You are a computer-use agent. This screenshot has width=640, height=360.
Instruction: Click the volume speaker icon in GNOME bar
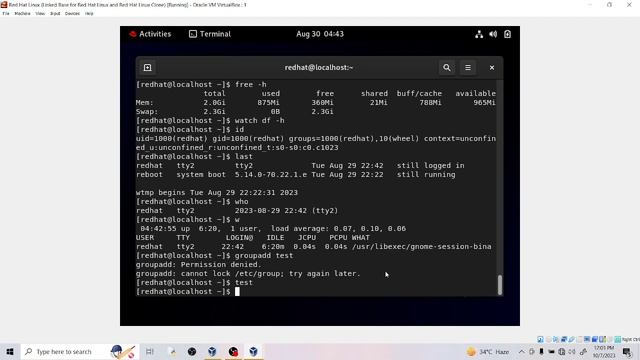(x=493, y=34)
